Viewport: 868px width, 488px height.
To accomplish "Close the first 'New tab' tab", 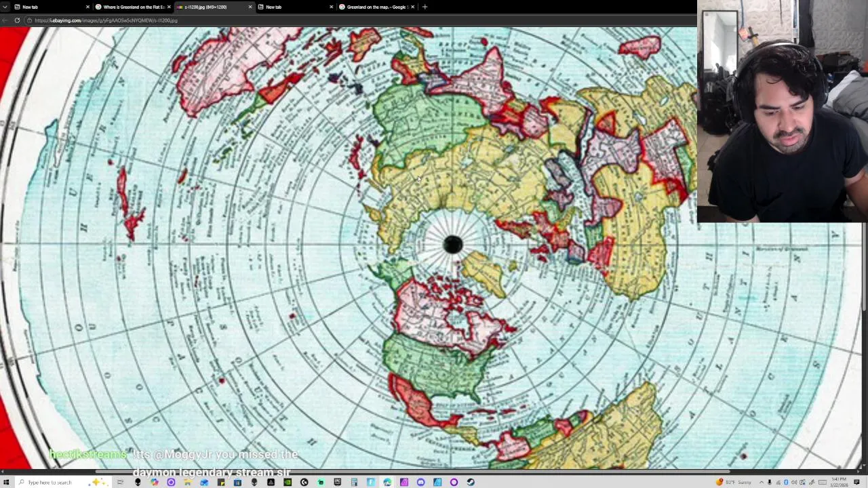I will [x=87, y=7].
